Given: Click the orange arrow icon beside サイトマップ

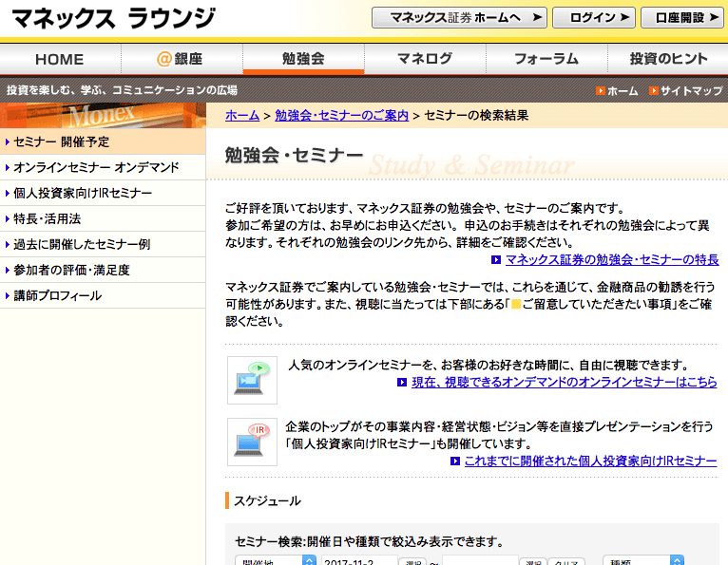Looking at the screenshot, I should (x=654, y=91).
